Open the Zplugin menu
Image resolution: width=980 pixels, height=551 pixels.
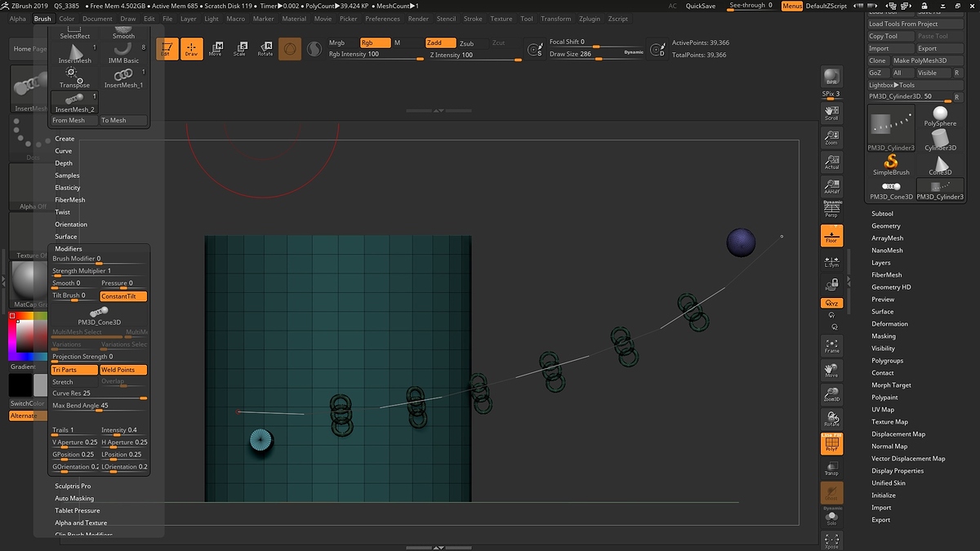click(589, 18)
